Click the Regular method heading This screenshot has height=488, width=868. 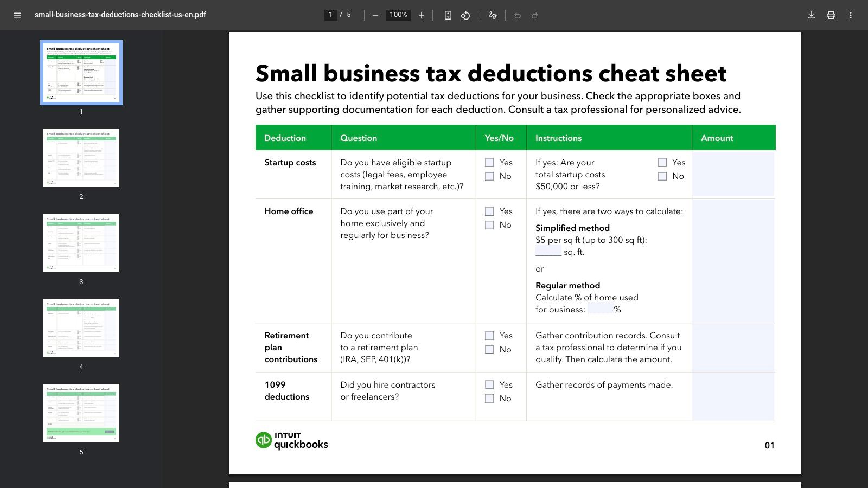click(567, 285)
